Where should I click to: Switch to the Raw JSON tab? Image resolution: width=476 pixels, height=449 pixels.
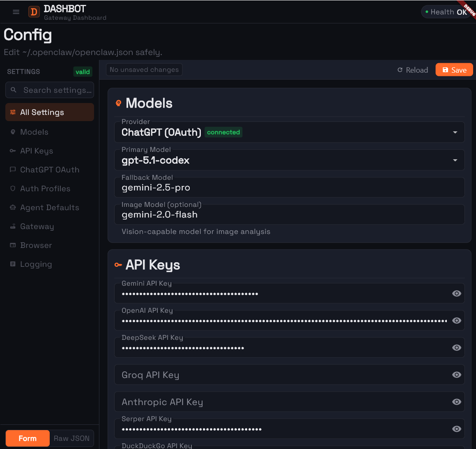pos(71,438)
